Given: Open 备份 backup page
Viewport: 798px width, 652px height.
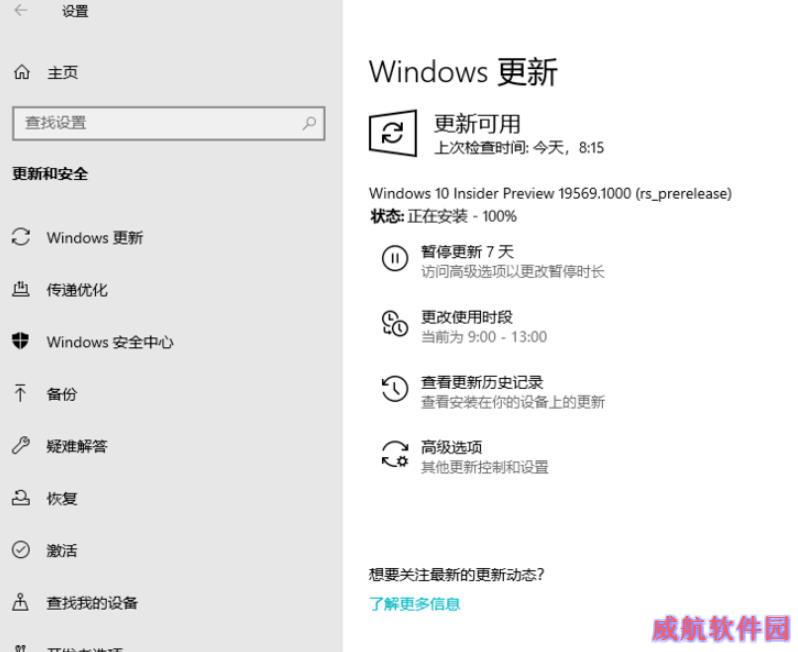Looking at the screenshot, I should (62, 394).
